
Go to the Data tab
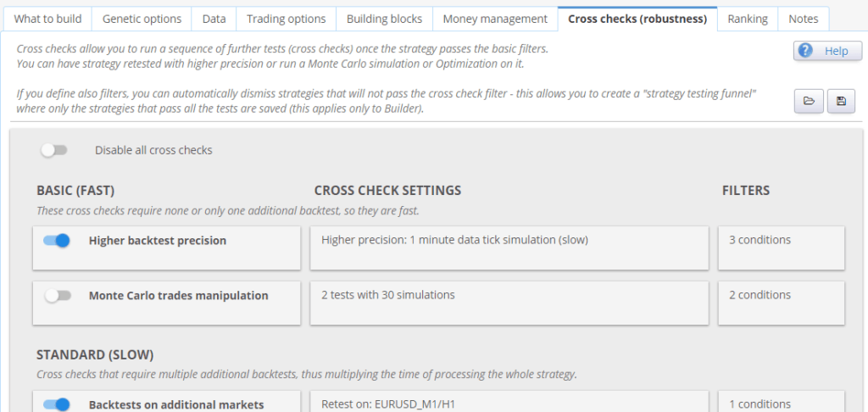point(214,19)
